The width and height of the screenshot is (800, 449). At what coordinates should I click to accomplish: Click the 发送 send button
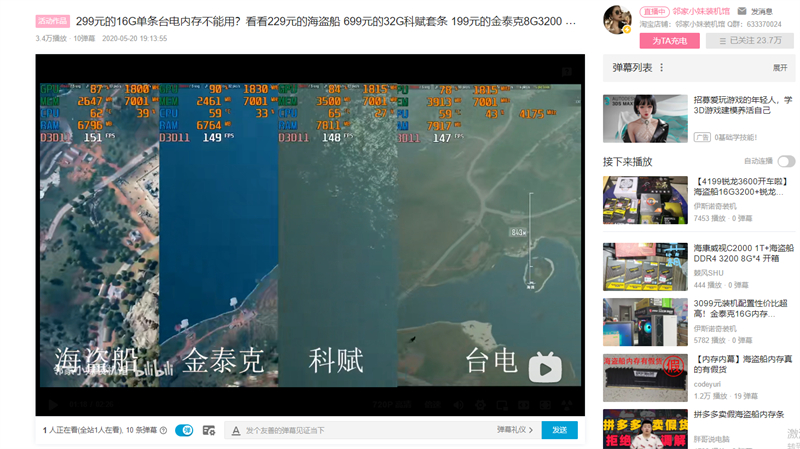[560, 430]
